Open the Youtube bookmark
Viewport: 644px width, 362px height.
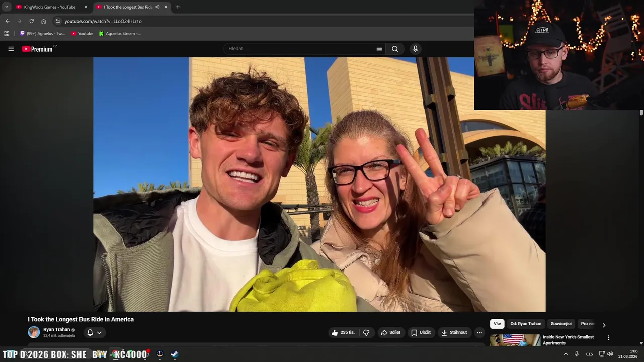pos(82,33)
